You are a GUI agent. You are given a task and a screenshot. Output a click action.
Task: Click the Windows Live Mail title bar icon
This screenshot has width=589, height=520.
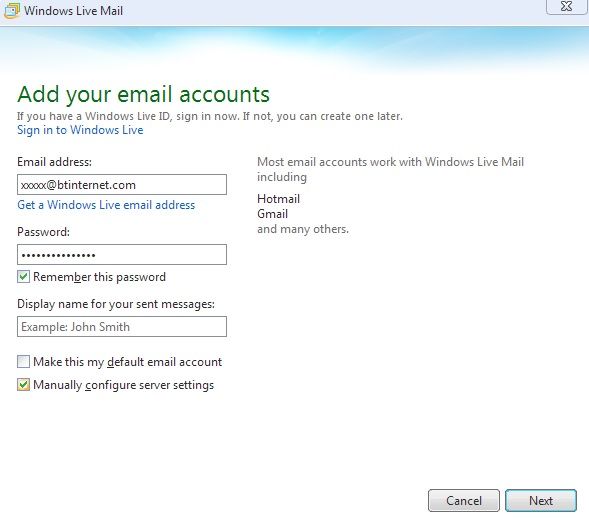pyautogui.click(x=11, y=11)
